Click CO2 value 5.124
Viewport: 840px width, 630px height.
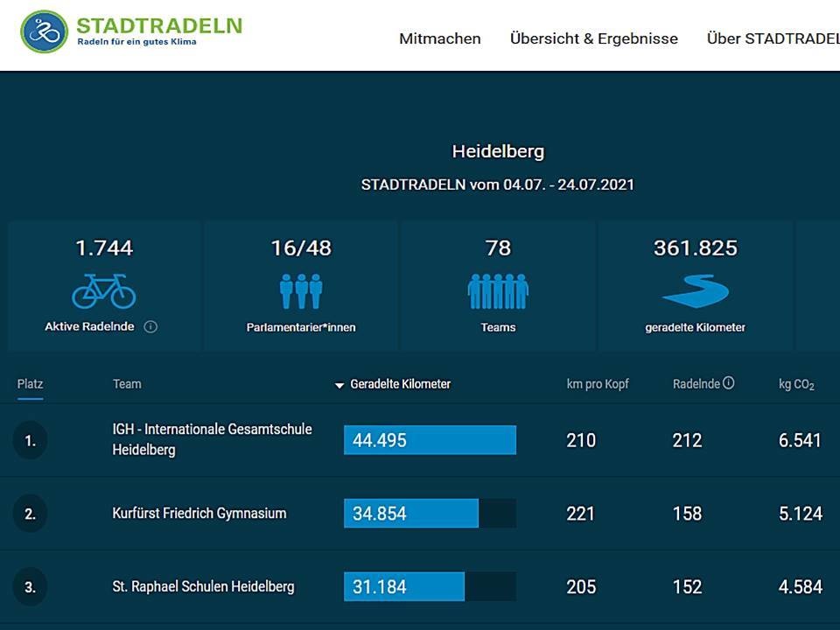point(801,514)
